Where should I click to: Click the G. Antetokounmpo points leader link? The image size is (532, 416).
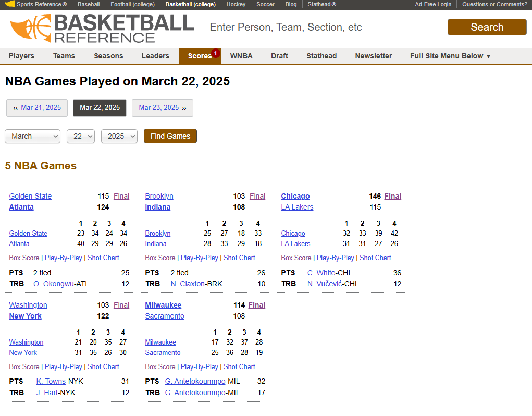195,381
